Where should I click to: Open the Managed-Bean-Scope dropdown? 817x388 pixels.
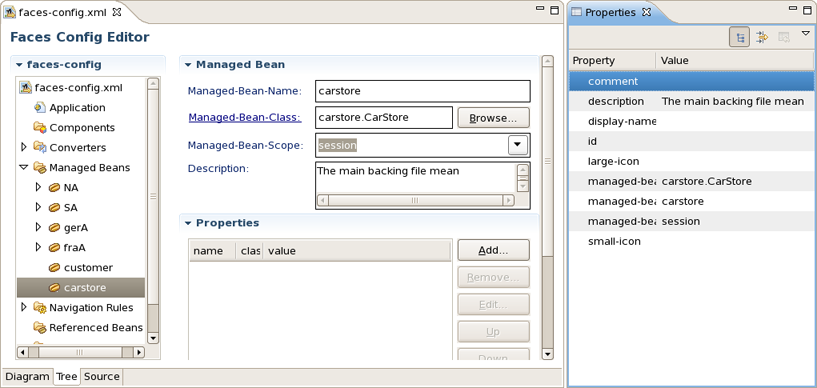tap(517, 145)
